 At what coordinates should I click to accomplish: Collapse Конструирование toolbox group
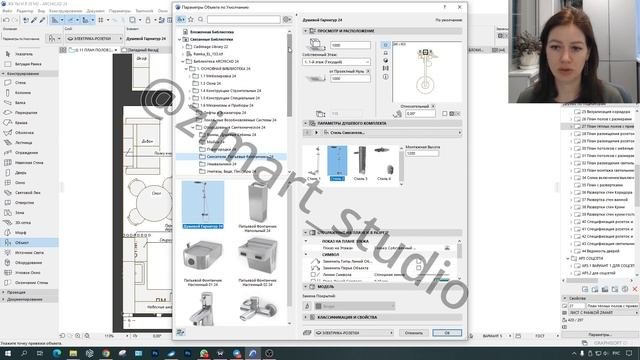pyautogui.click(x=4, y=74)
